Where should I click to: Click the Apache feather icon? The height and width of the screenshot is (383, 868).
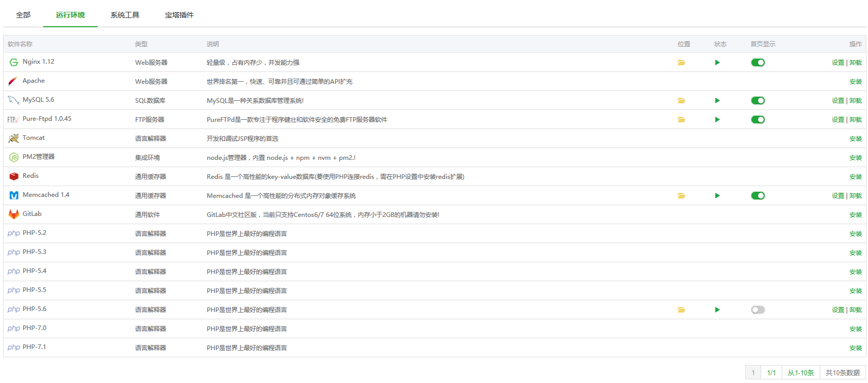pos(13,82)
